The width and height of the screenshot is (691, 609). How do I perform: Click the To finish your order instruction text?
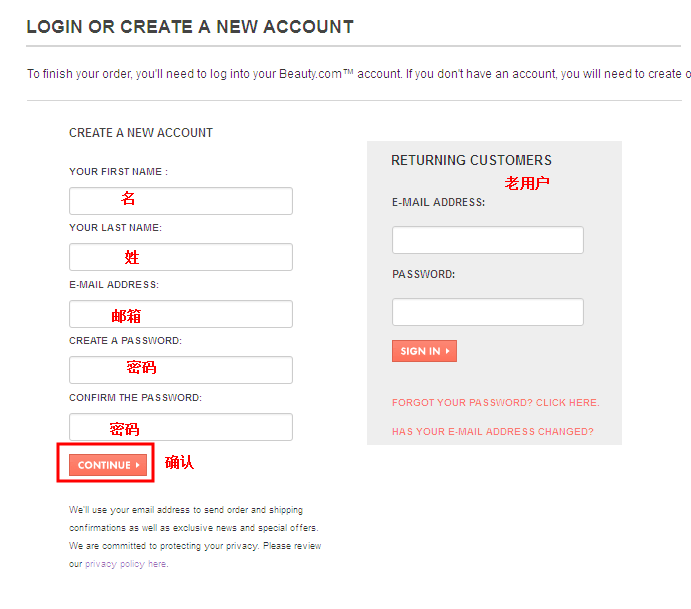(x=350, y=74)
